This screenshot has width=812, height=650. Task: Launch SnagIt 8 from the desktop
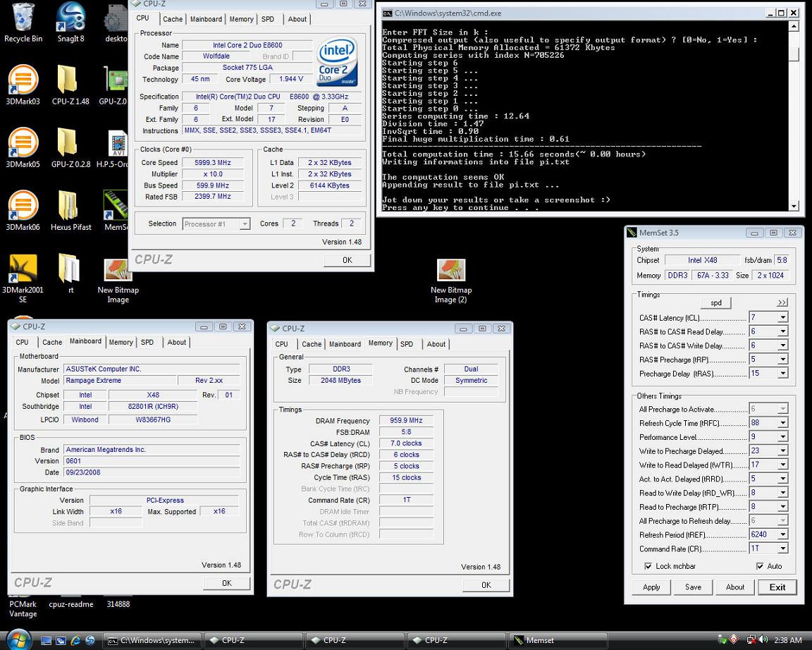(x=71, y=23)
